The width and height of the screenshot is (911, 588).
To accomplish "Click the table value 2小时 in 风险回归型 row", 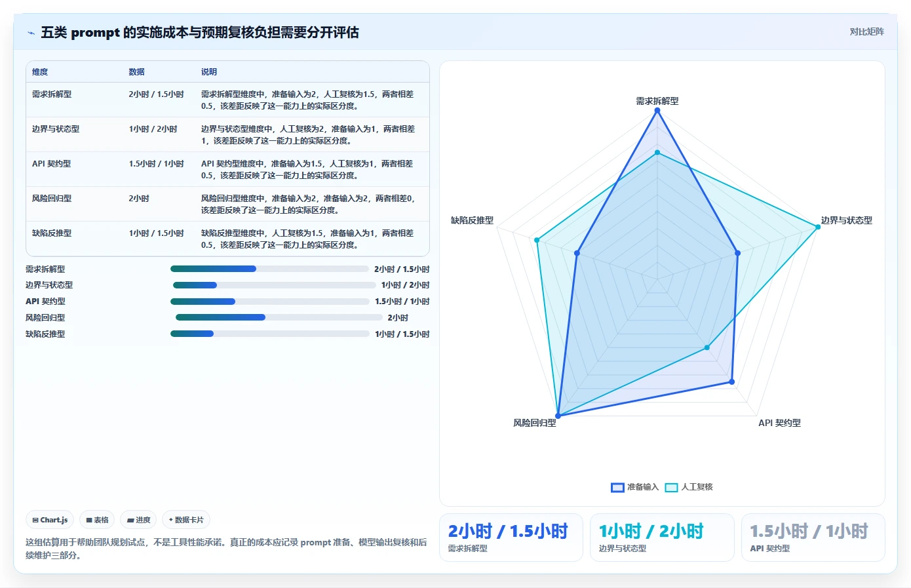I will 139,199.
